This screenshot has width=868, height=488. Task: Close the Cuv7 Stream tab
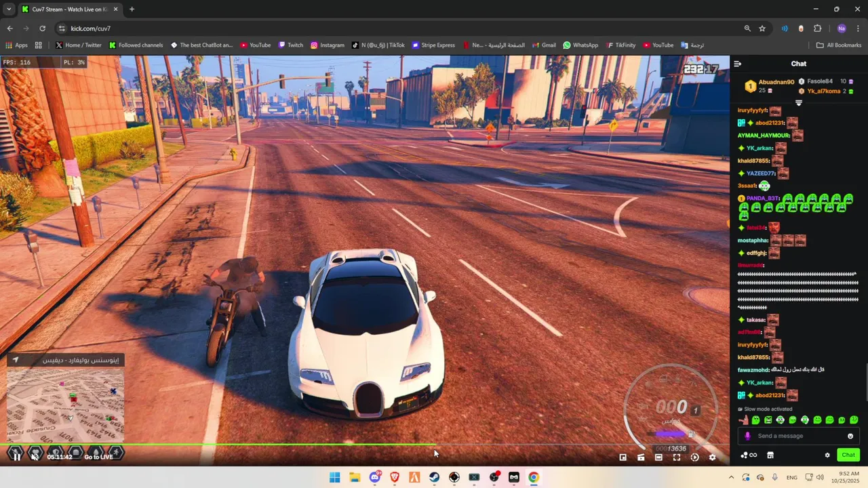click(x=116, y=9)
